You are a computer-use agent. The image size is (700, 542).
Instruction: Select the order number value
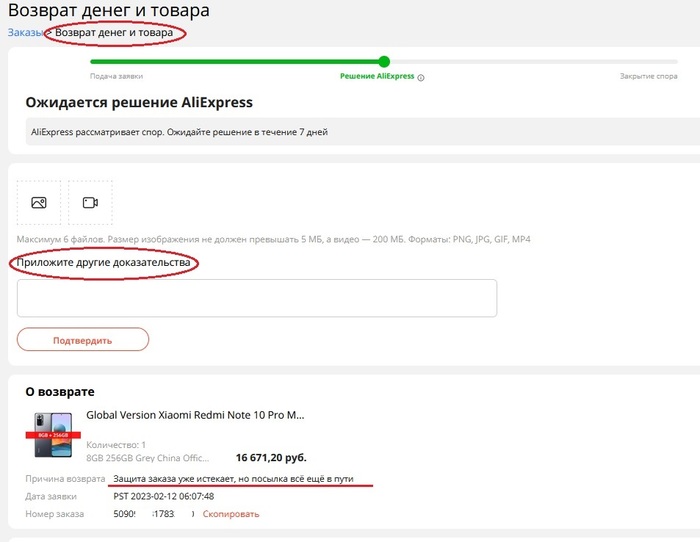[154, 514]
